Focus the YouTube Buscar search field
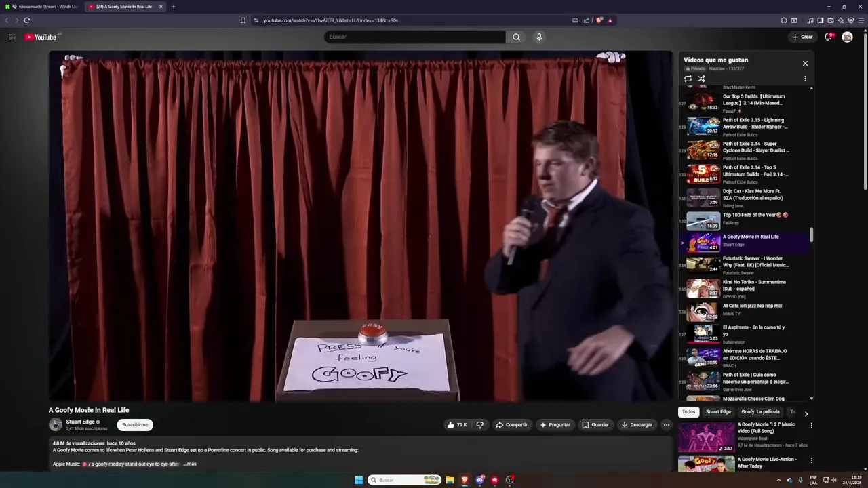This screenshot has width=868, height=488. (x=415, y=37)
